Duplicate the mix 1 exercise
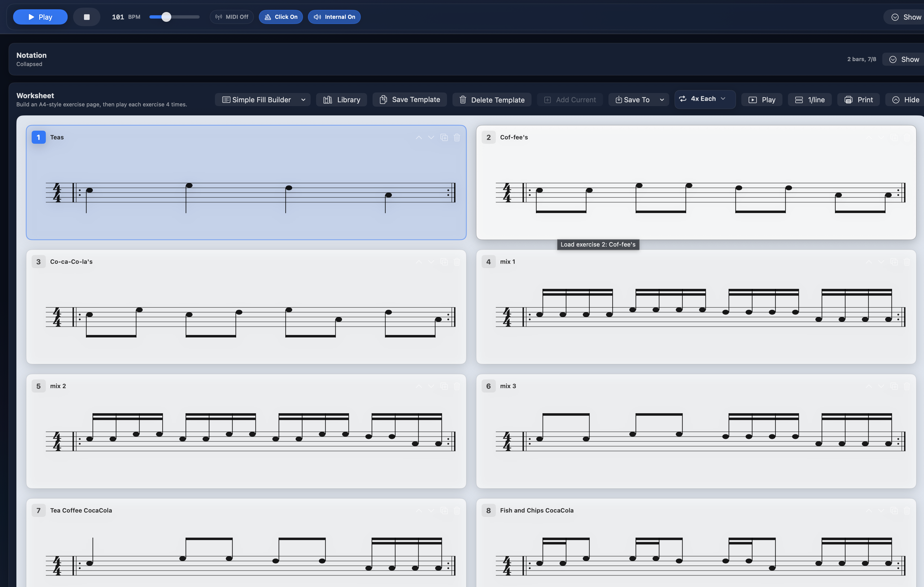The height and width of the screenshot is (587, 924). [894, 262]
